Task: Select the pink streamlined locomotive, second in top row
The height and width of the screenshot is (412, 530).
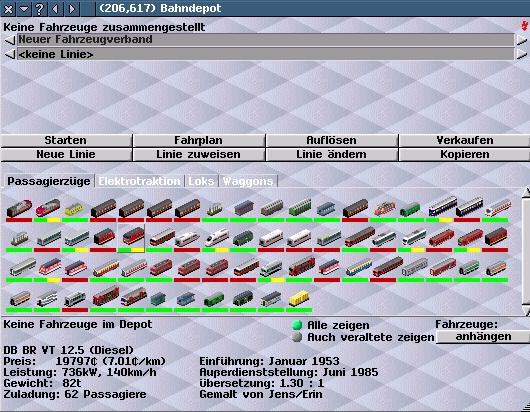Action: point(47,208)
